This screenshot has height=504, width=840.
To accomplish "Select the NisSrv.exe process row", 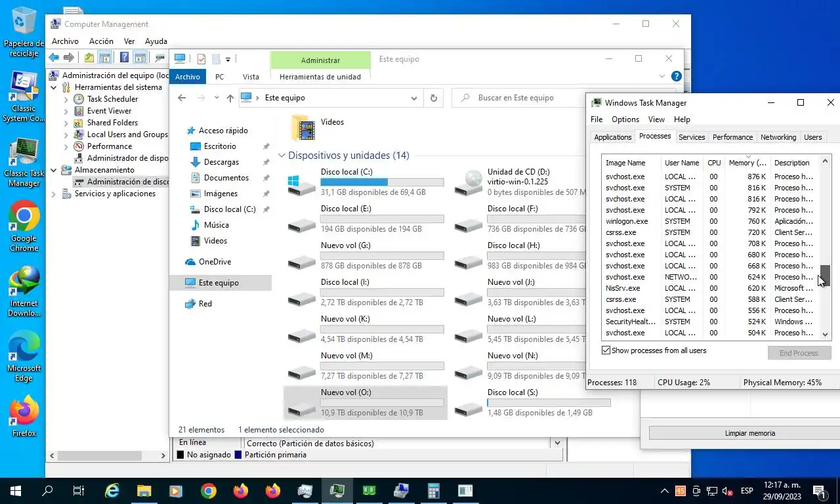I will click(x=711, y=288).
